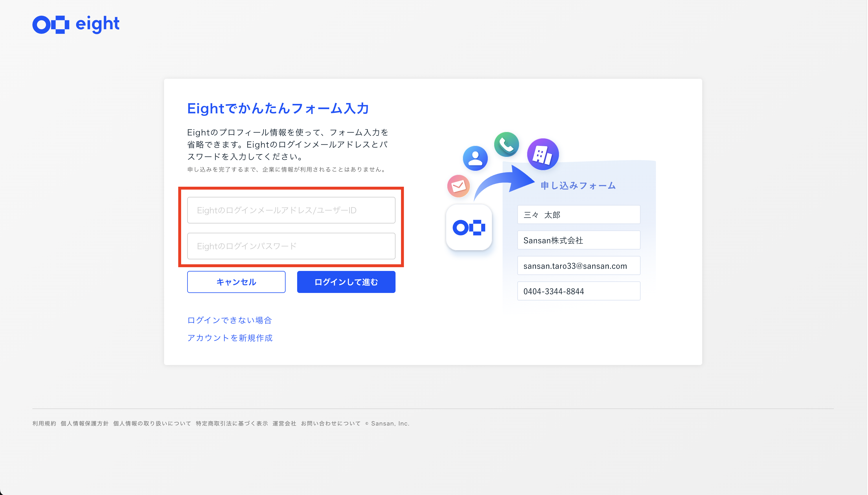This screenshot has height=495, width=868.
Task: Open 特定商取引法に基づく表示 footer link
Action: coord(232,423)
